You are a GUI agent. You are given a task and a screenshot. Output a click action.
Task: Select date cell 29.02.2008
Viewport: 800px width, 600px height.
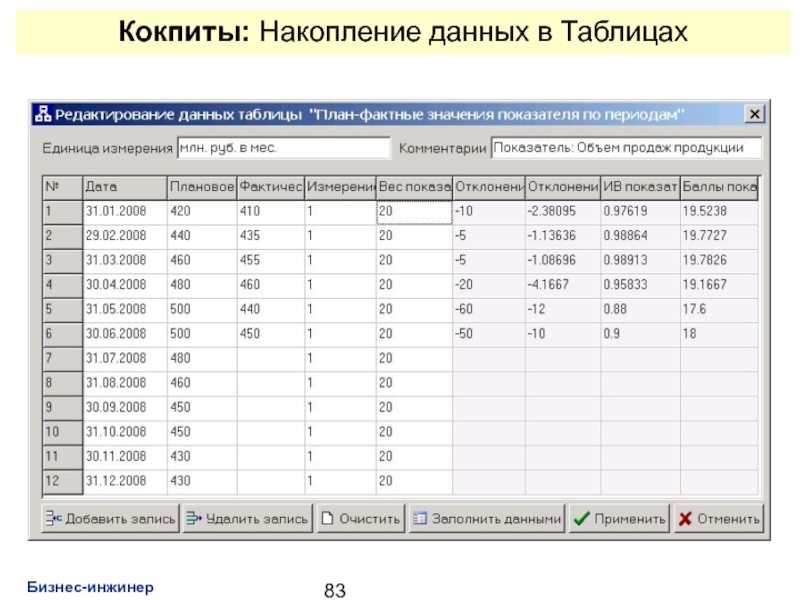pos(125,236)
